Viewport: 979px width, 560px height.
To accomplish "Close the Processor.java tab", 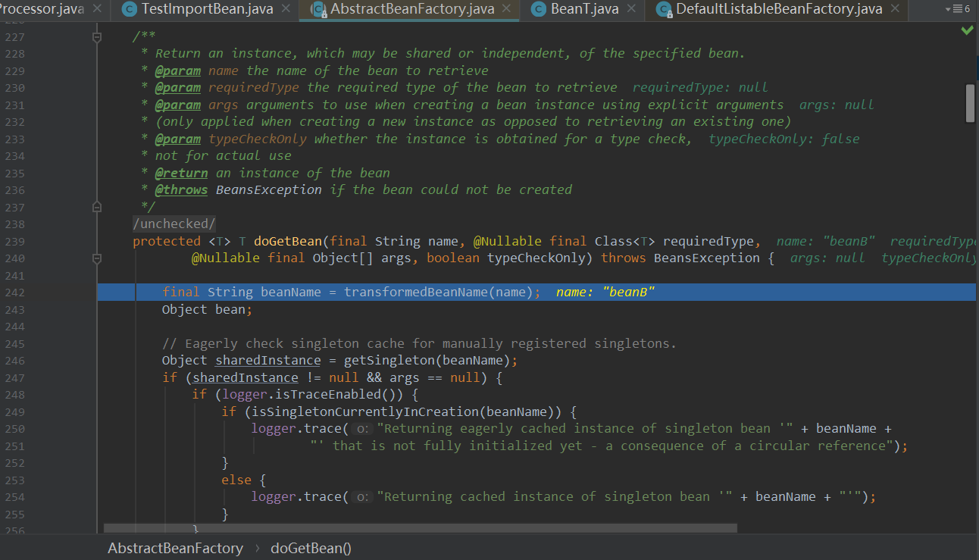I will tap(96, 9).
